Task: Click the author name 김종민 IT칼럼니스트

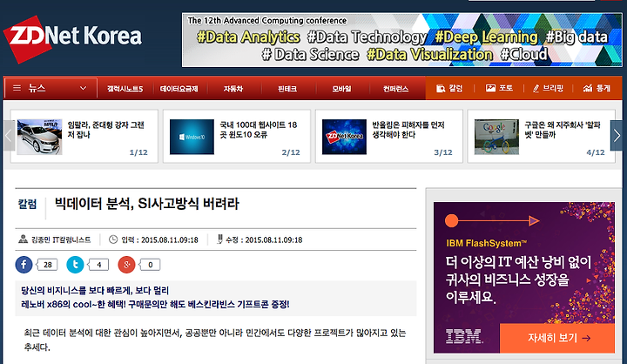Action: pyautogui.click(x=61, y=239)
